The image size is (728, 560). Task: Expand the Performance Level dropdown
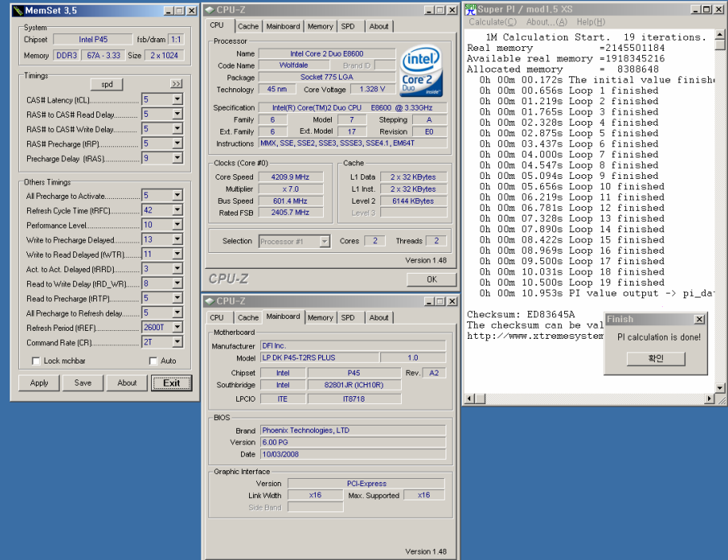[177, 225]
